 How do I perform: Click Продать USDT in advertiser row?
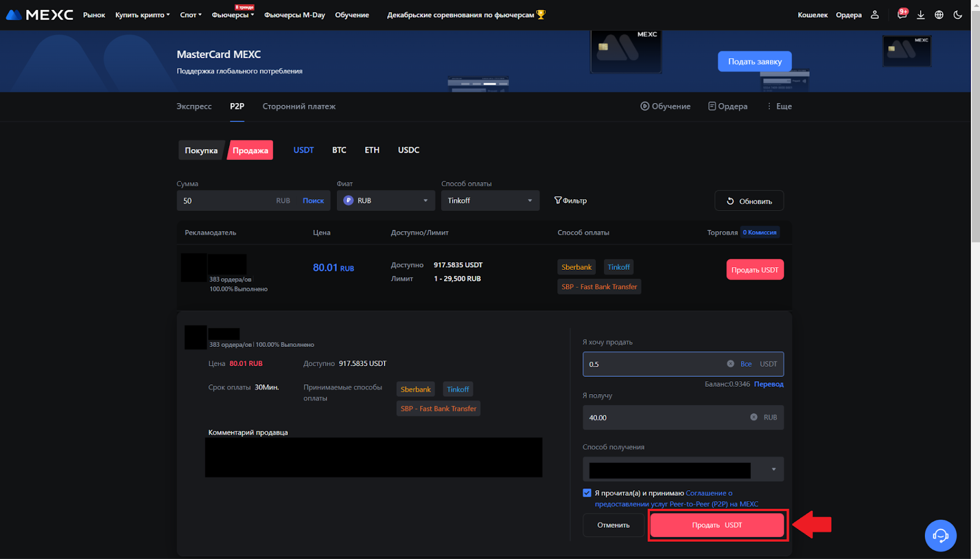[x=755, y=270]
